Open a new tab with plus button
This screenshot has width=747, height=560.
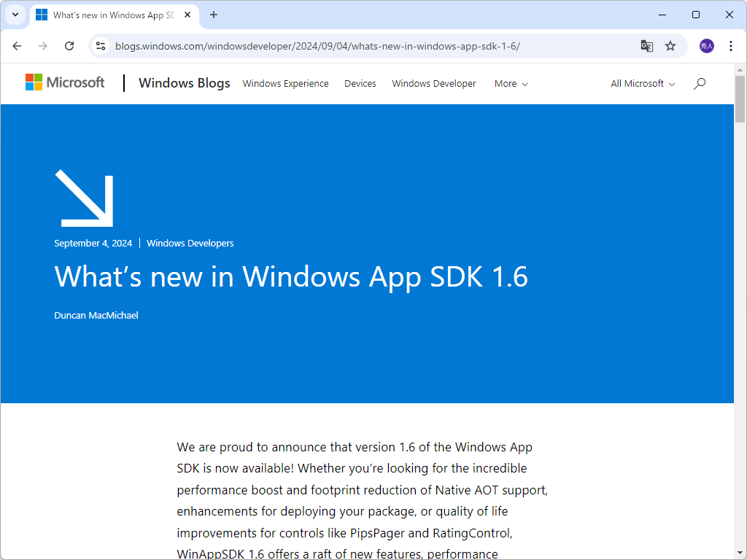click(214, 15)
